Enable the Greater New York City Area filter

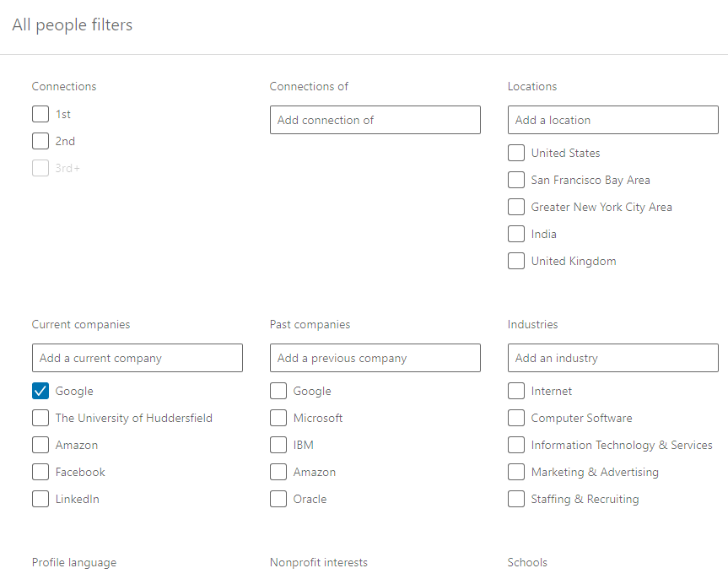pos(515,207)
